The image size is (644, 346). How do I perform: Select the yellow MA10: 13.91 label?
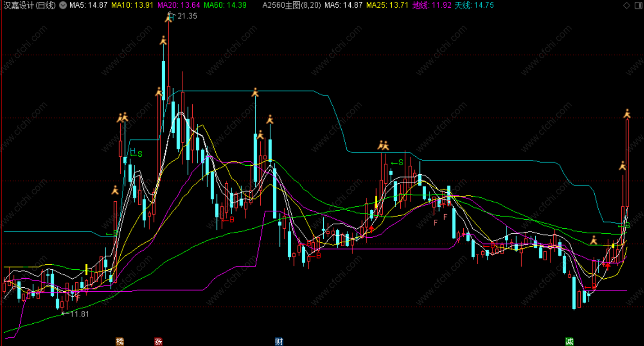tap(132, 5)
